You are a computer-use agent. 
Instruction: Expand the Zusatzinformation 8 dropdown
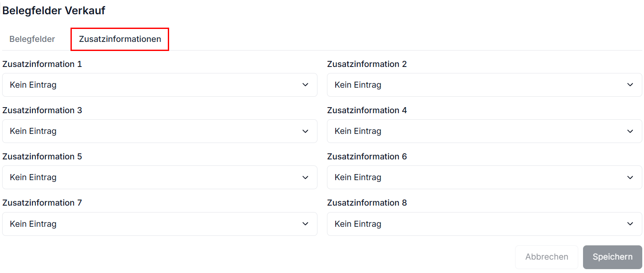[484, 224]
